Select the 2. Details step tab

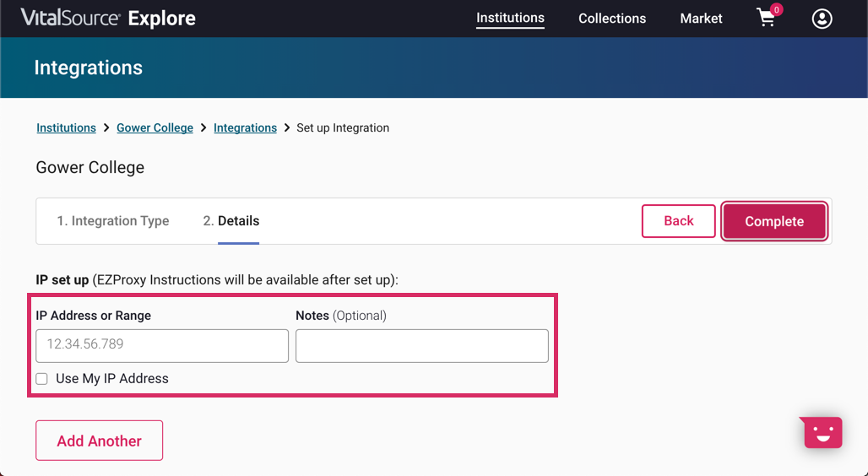coord(231,221)
